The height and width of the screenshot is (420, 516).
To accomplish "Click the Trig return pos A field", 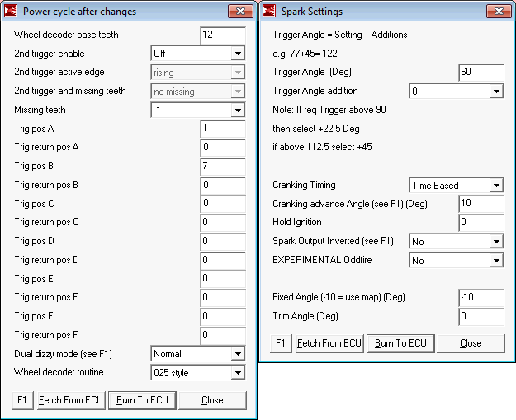I will [x=223, y=148].
